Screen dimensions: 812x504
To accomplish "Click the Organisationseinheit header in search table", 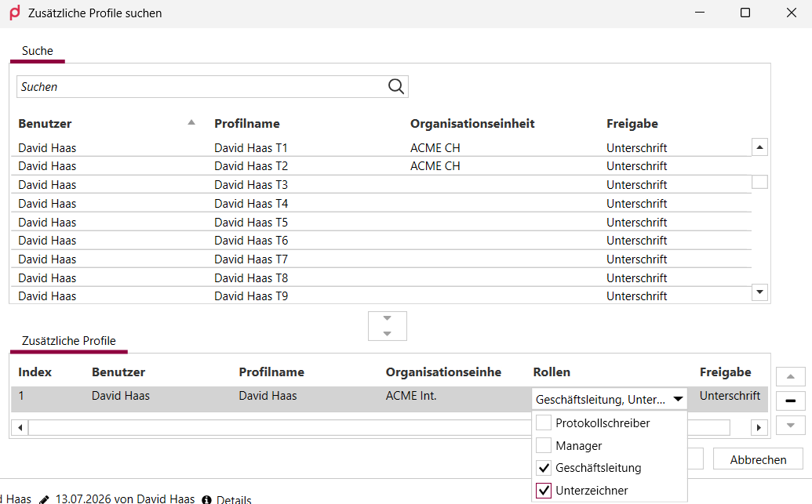I will pyautogui.click(x=472, y=124).
